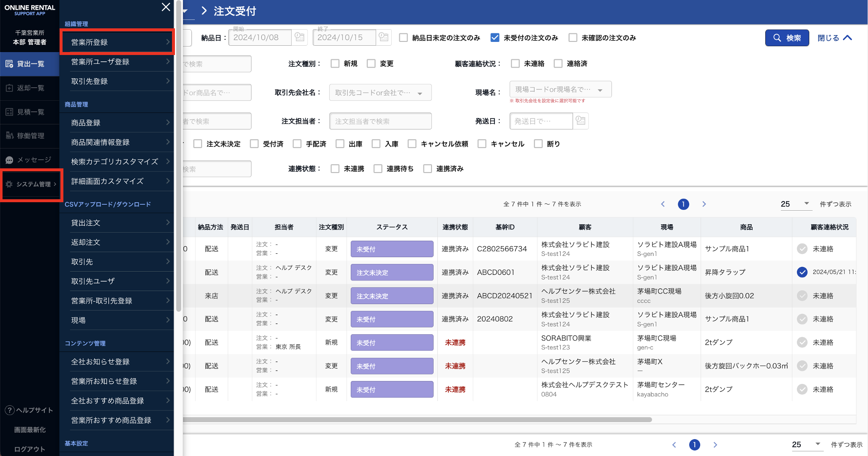Click the メッセージ chat bubble icon
Viewport: 868px width, 456px height.
tap(9, 160)
